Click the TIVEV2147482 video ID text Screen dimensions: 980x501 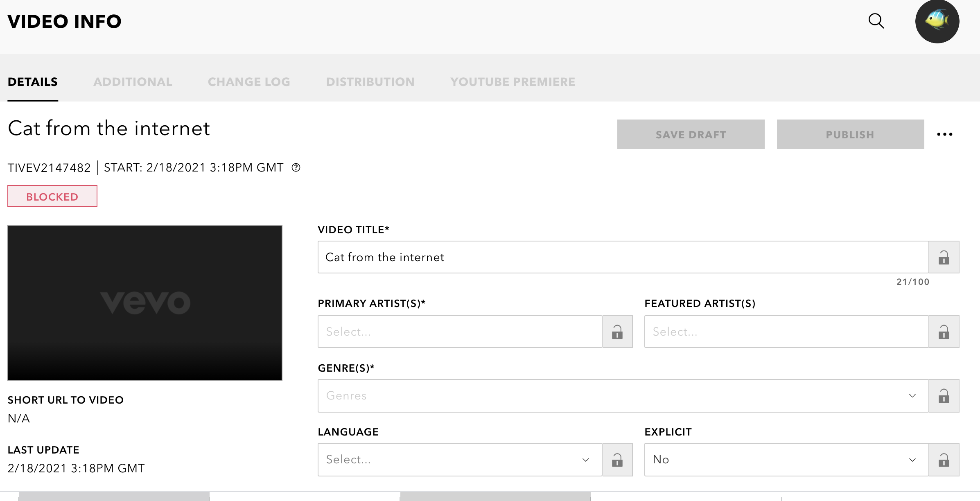[x=49, y=168]
